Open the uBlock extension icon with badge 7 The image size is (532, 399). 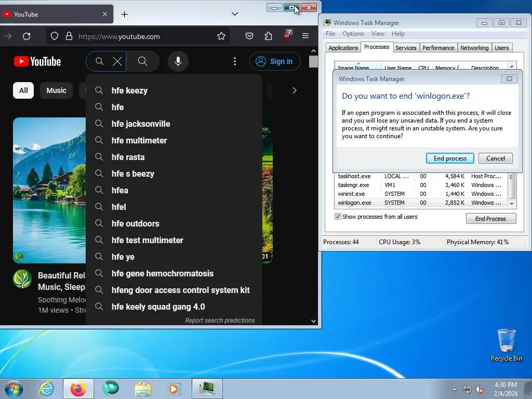point(287,35)
